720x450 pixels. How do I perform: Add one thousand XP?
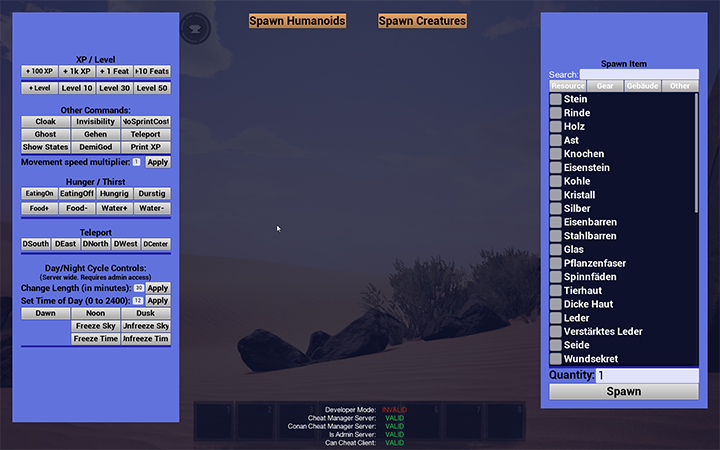pos(77,71)
